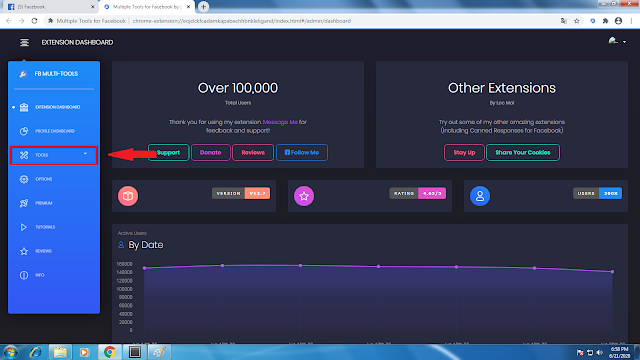The width and height of the screenshot is (640, 360).
Task: Expand the Tools submenu arrow
Action: pyautogui.click(x=85, y=154)
